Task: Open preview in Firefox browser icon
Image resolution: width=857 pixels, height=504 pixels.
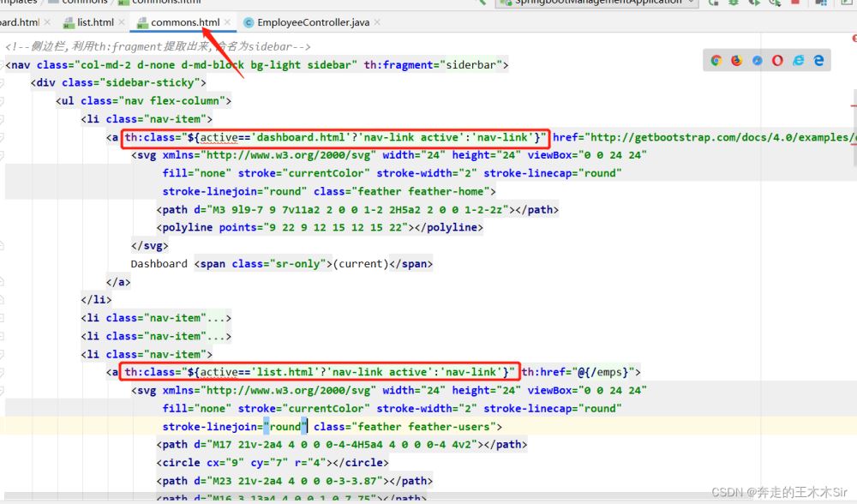Action: [x=737, y=60]
